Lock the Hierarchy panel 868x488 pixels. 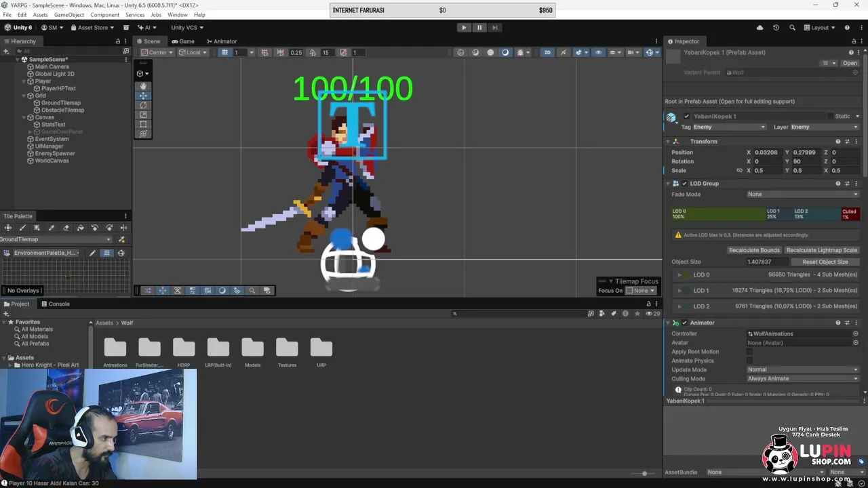(118, 41)
